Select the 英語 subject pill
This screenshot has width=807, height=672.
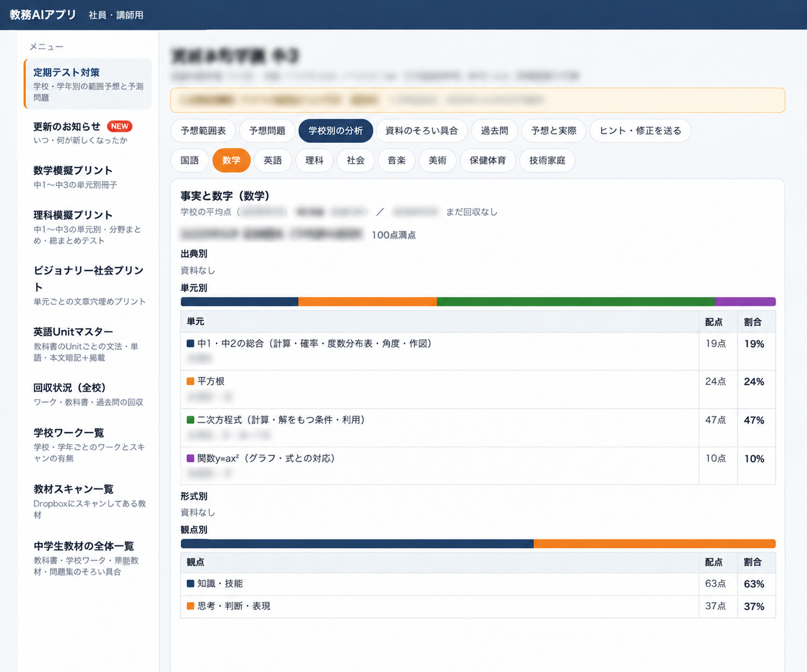273,160
